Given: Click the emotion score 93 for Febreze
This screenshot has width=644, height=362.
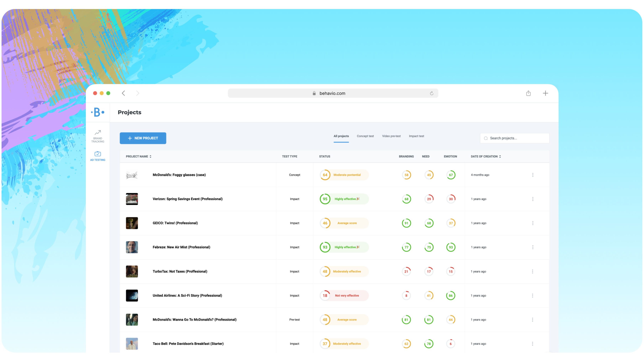Looking at the screenshot, I should pyautogui.click(x=451, y=247).
